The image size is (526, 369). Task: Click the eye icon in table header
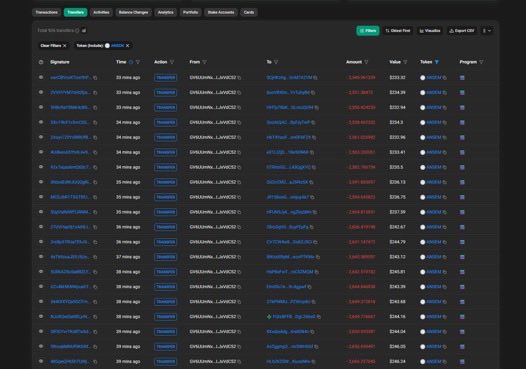pyautogui.click(x=41, y=62)
